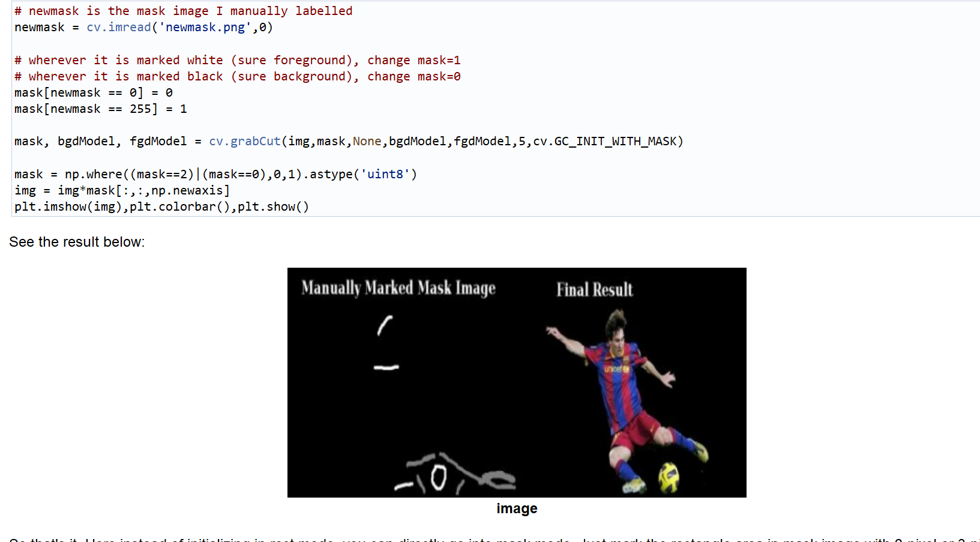Click the cv.grabCut function name

click(x=245, y=141)
